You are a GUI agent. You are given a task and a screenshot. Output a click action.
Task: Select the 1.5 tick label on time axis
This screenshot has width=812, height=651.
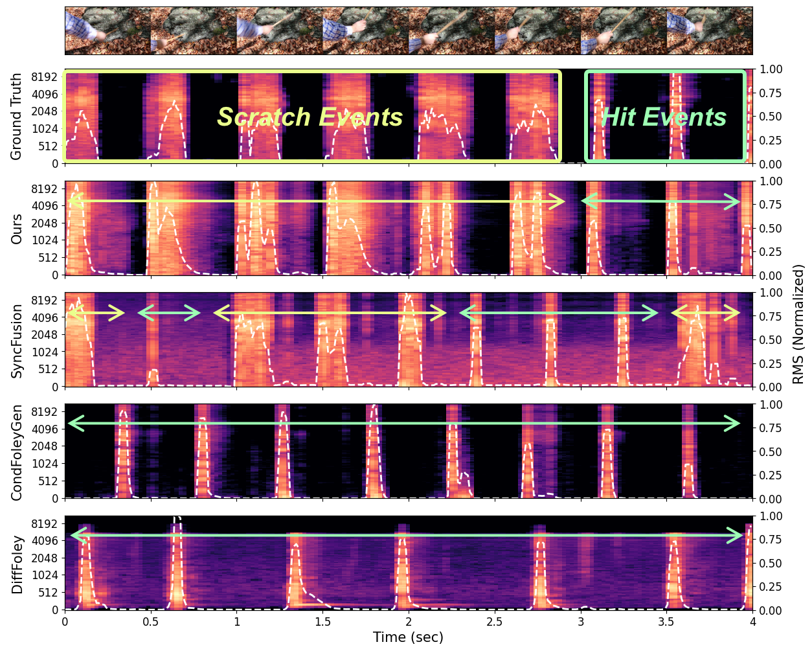[322, 622]
